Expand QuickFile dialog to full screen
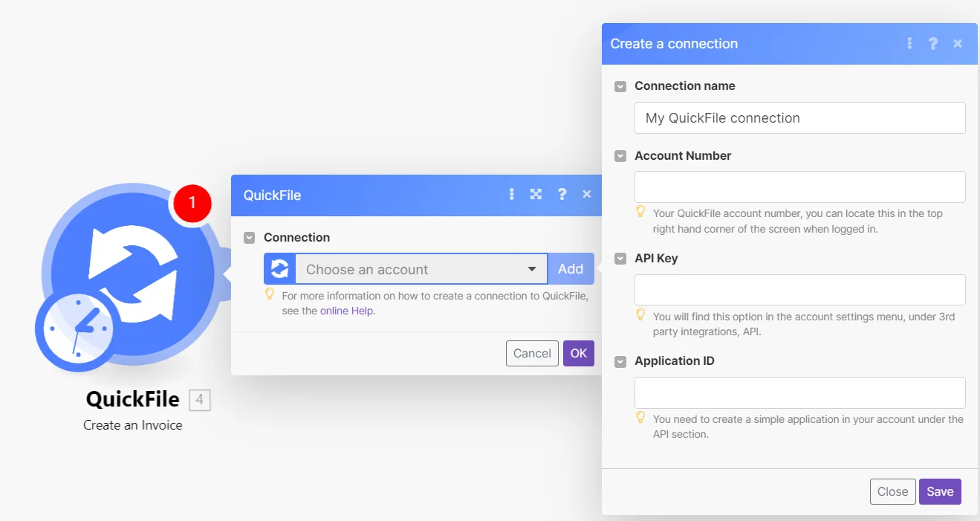Screen dimensions: 980x521 [536, 194]
